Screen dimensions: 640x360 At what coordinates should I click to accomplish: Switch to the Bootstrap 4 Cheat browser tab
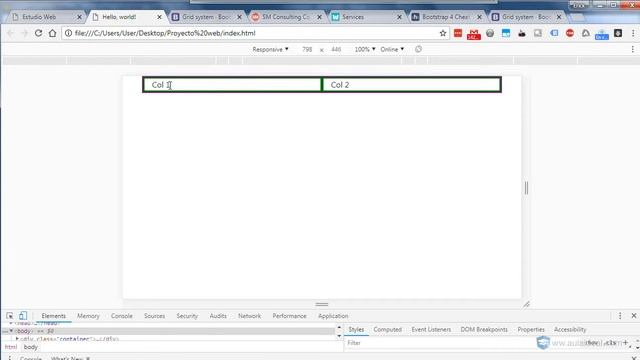[x=446, y=17]
